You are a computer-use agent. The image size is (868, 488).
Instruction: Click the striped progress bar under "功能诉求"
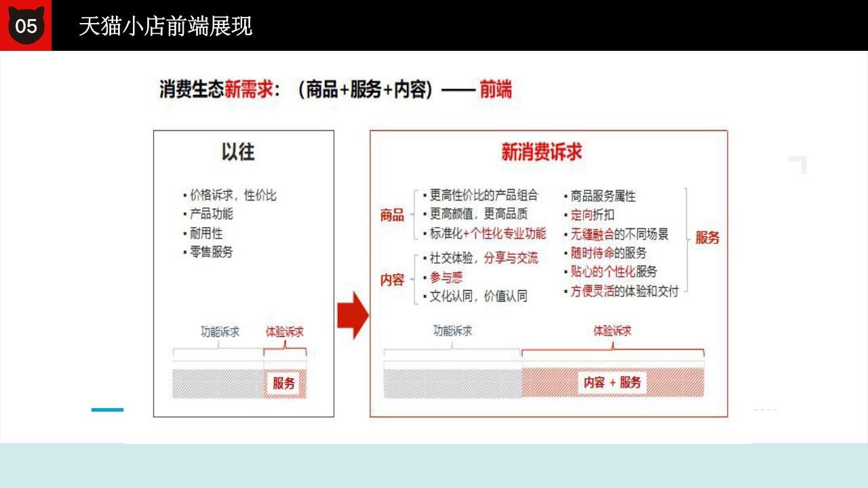(x=216, y=383)
